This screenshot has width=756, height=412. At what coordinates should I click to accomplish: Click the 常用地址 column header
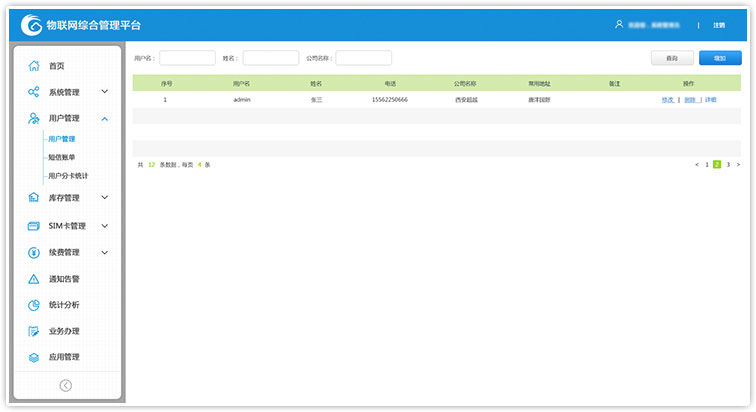[539, 83]
